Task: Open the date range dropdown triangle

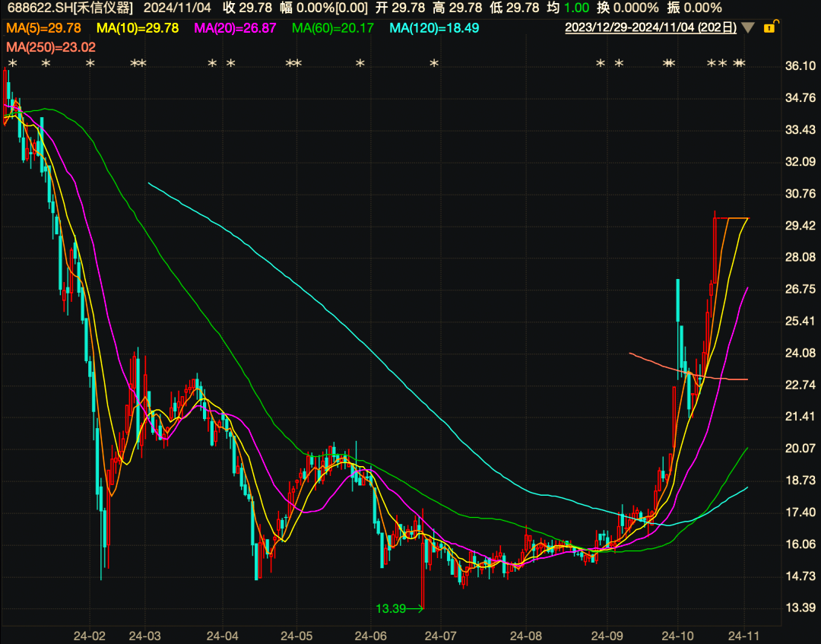Action: point(748,28)
